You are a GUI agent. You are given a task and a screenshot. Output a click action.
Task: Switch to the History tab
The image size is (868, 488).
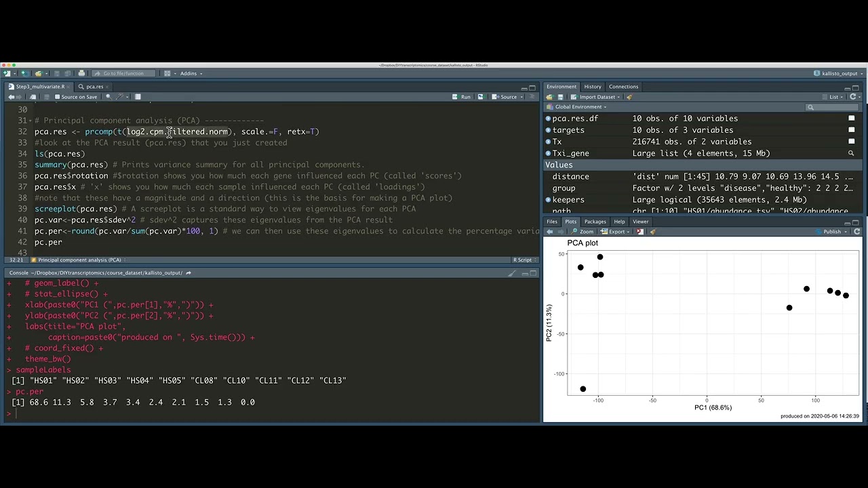coord(593,87)
